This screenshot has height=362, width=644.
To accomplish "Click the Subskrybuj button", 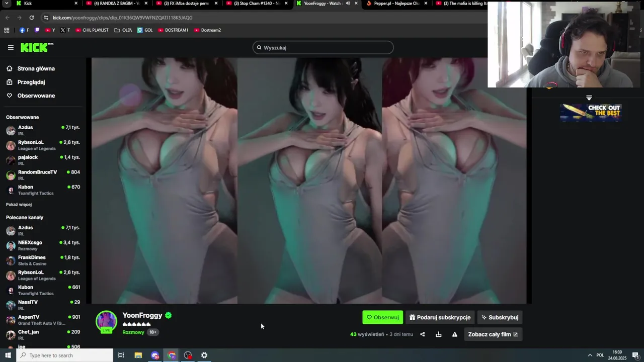I will (x=500, y=317).
